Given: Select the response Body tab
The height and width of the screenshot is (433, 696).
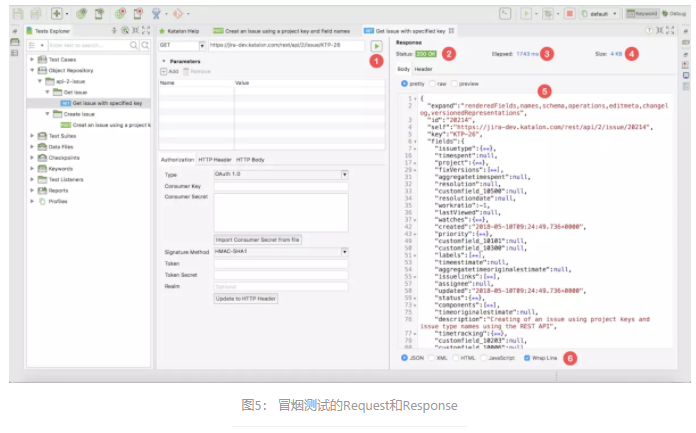Looking at the screenshot, I should point(403,69).
